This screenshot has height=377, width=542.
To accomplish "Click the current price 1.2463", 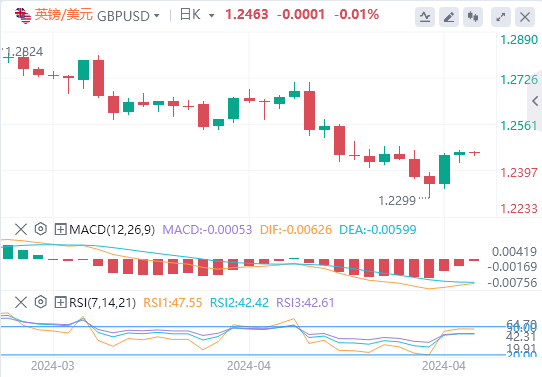I will click(247, 15).
